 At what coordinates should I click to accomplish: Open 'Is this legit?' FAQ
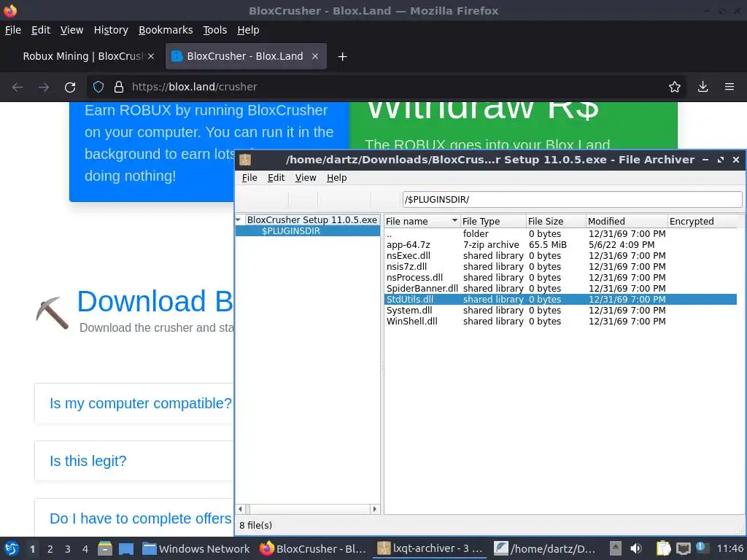point(88,461)
